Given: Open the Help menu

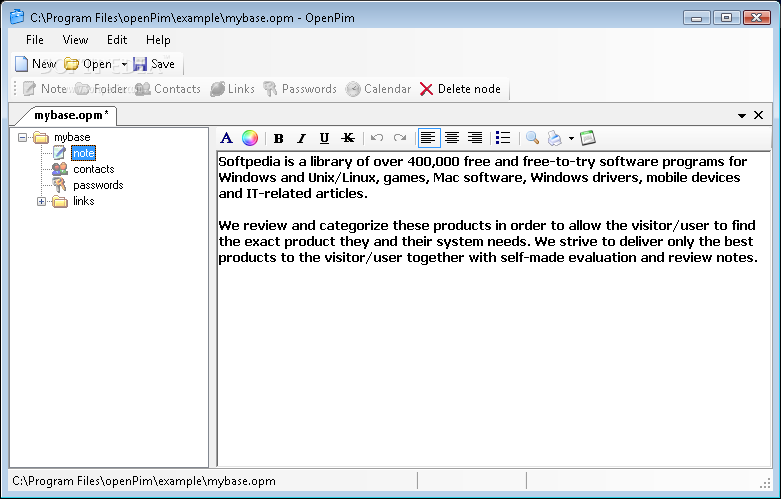Looking at the screenshot, I should tap(158, 40).
